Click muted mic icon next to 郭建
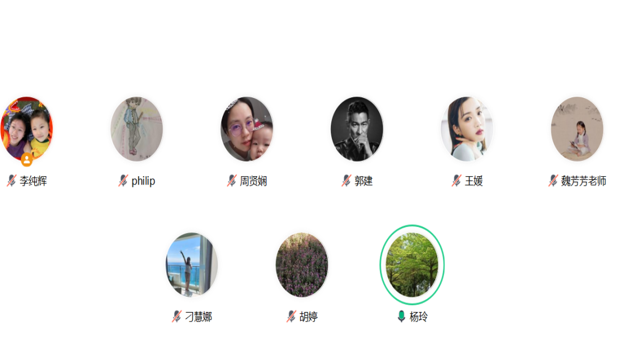628x364 pixels. pyautogui.click(x=346, y=181)
